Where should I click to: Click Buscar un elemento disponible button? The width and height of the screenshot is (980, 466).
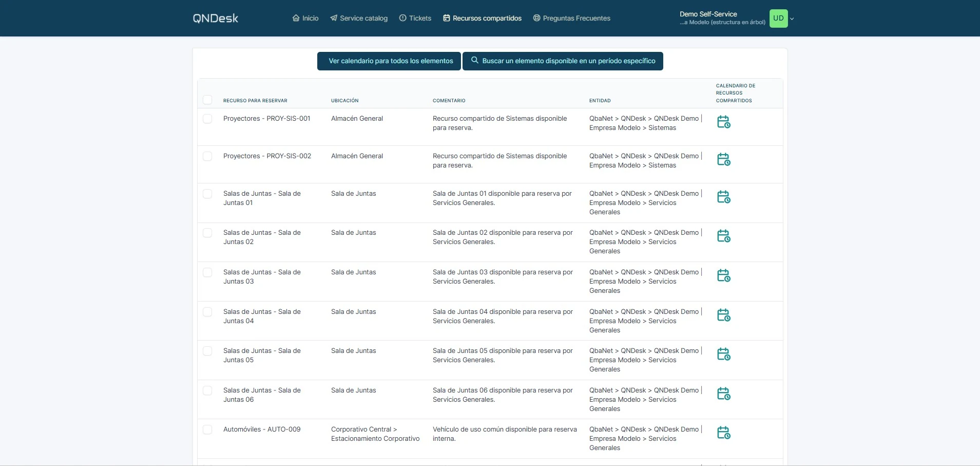[x=563, y=61]
